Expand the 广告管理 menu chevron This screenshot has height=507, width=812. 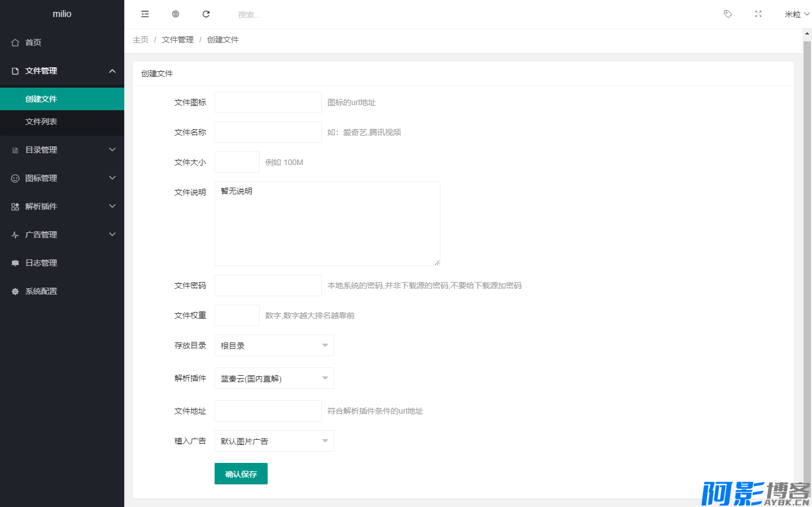point(112,235)
